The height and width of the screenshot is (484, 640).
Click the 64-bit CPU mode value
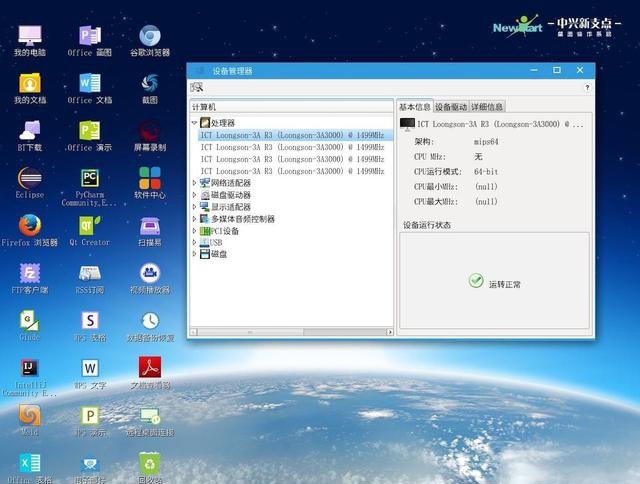coord(486,172)
